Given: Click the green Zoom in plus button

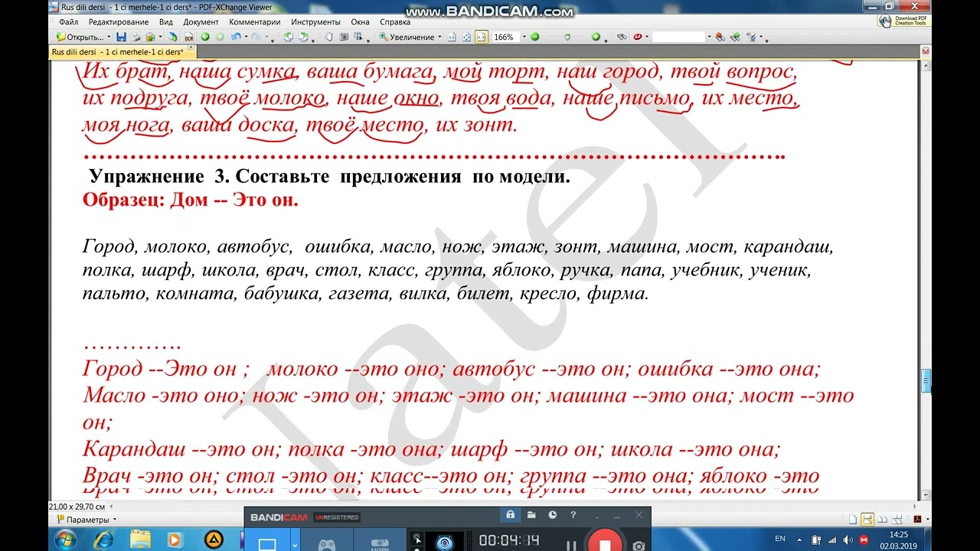Looking at the screenshot, I should 596,37.
